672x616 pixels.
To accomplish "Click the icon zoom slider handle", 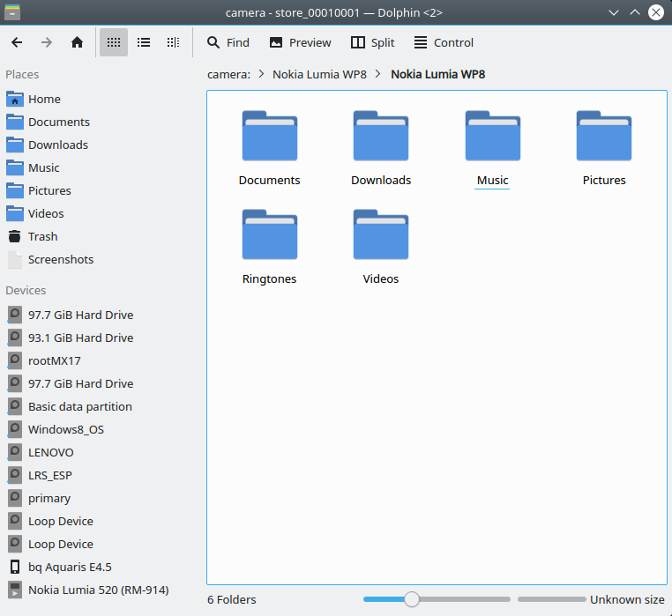I will point(411,599).
